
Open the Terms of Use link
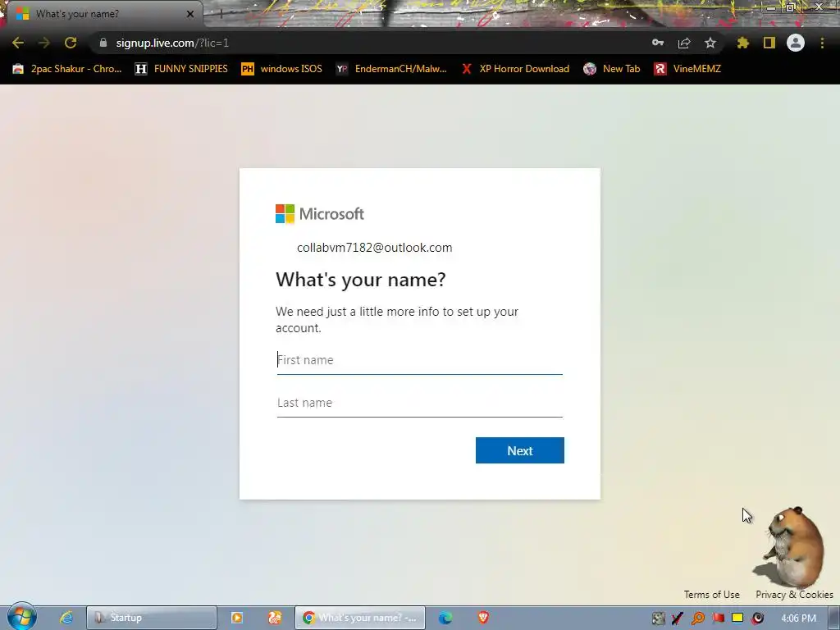click(x=711, y=595)
